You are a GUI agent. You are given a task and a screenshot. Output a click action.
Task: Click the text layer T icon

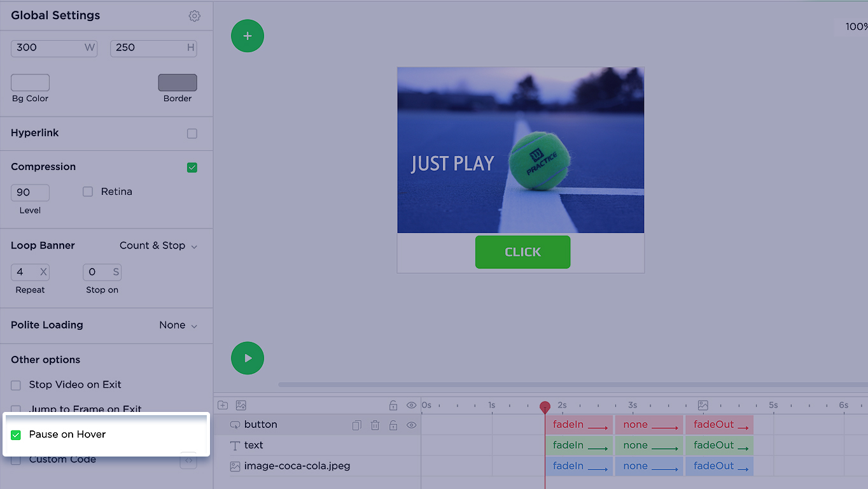[x=235, y=446]
